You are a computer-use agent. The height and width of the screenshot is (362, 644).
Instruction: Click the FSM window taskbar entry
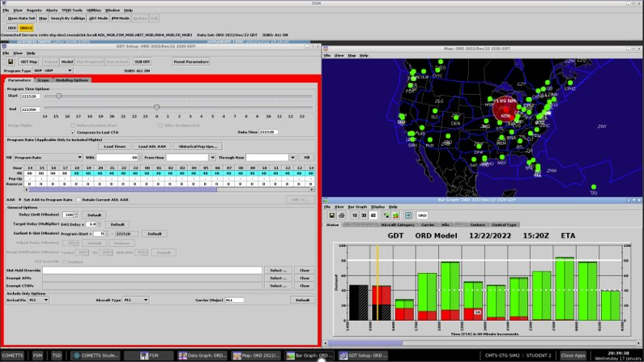click(149, 356)
